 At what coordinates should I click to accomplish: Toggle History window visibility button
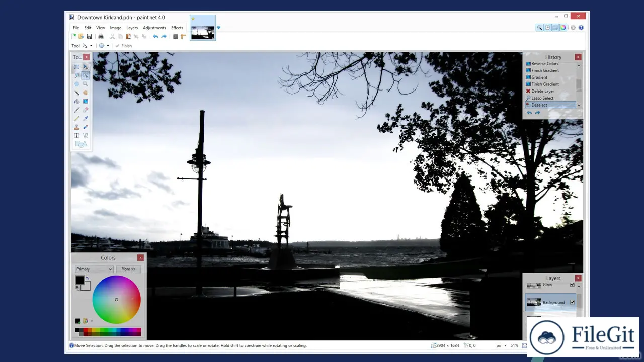pos(547,27)
